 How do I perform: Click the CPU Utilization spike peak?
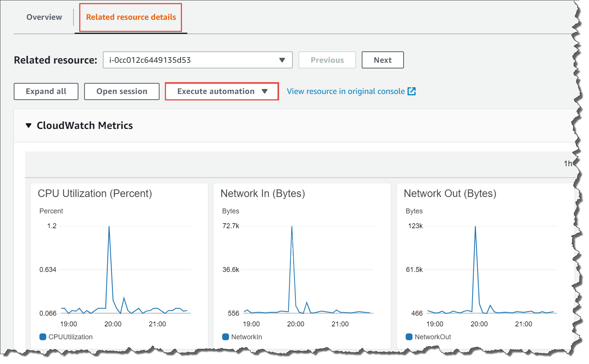(109, 227)
